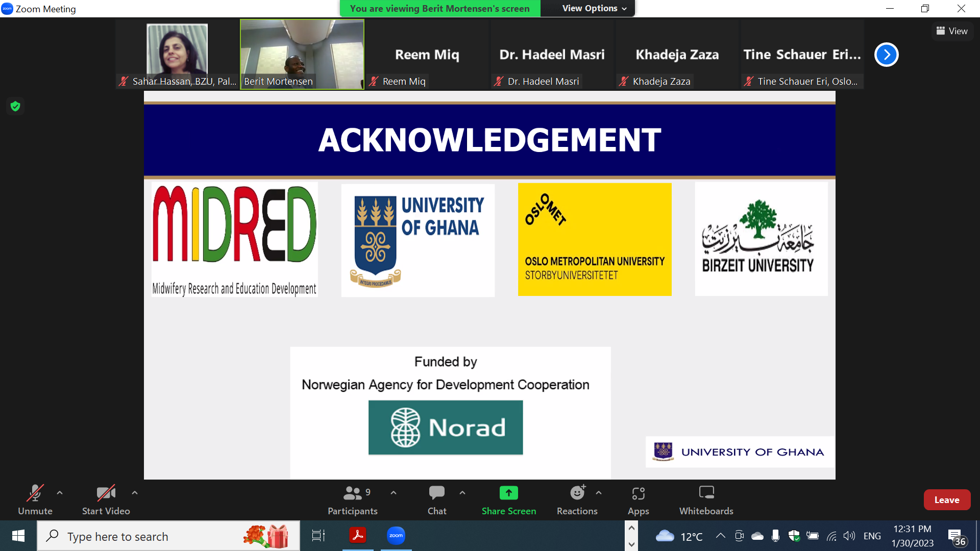Open the volume speaker control
Viewport: 980px width, 551px height.
point(849,536)
